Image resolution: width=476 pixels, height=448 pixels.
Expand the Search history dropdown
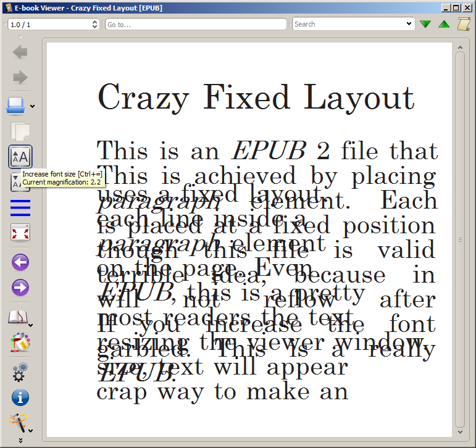pos(409,24)
